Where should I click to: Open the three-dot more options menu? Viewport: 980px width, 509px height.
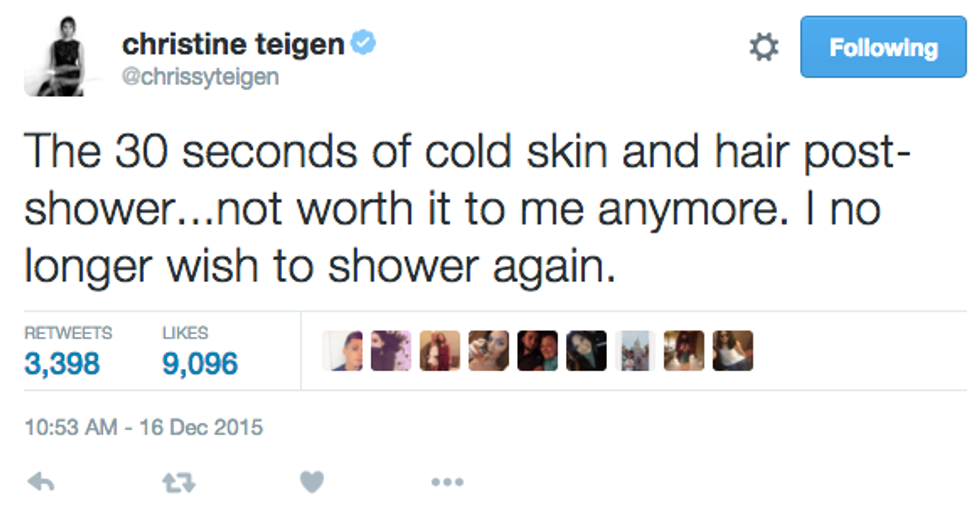tap(447, 483)
